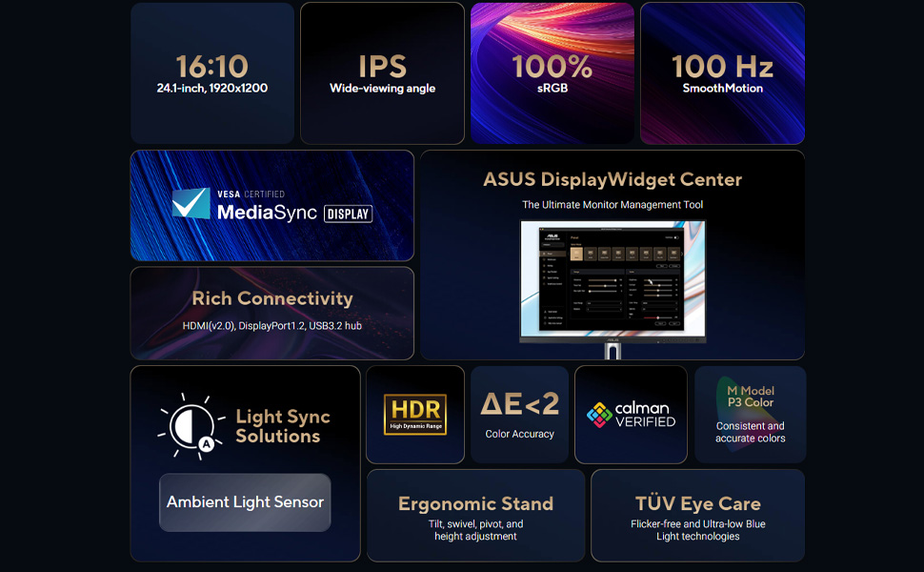Click the 'Consistent and accurate colors' text
This screenshot has height=572, width=924.
751,432
